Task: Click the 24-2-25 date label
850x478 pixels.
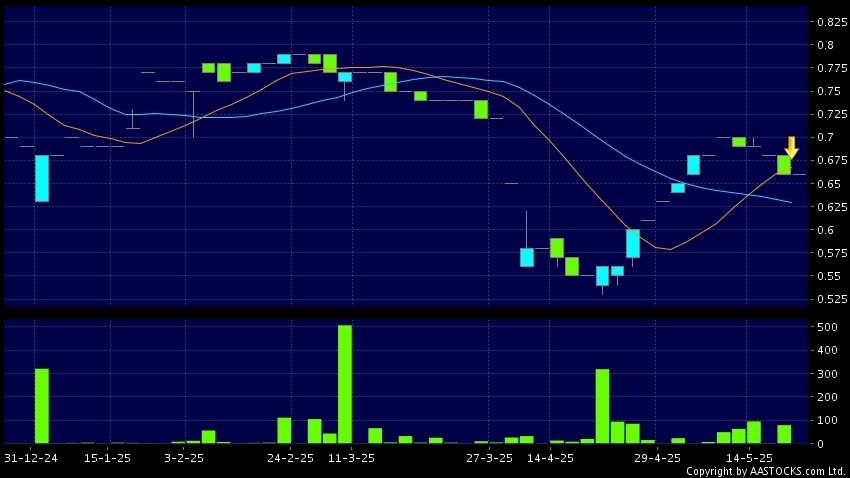Action: [x=290, y=458]
